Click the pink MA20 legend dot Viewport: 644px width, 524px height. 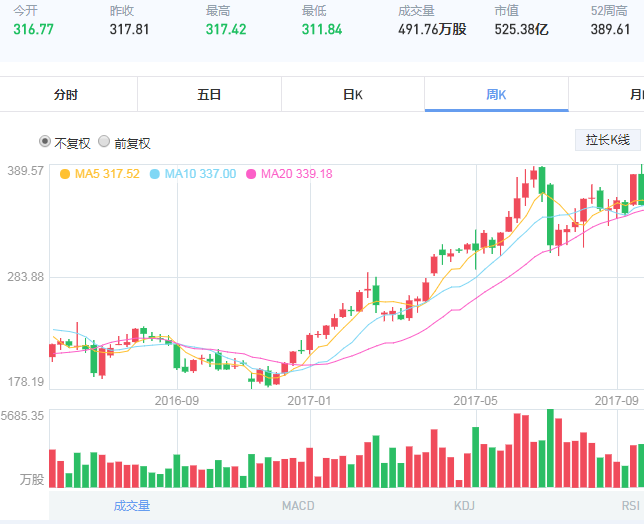251,174
